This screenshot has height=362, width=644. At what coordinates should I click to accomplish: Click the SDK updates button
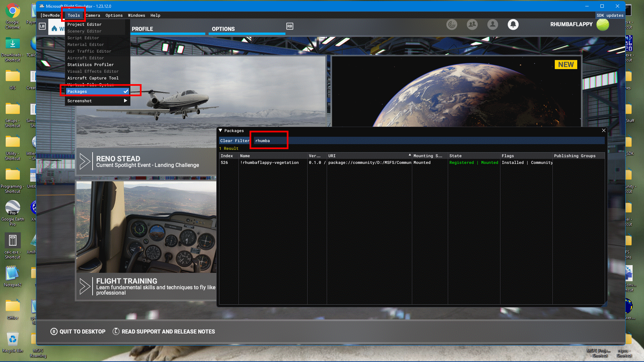[610, 15]
